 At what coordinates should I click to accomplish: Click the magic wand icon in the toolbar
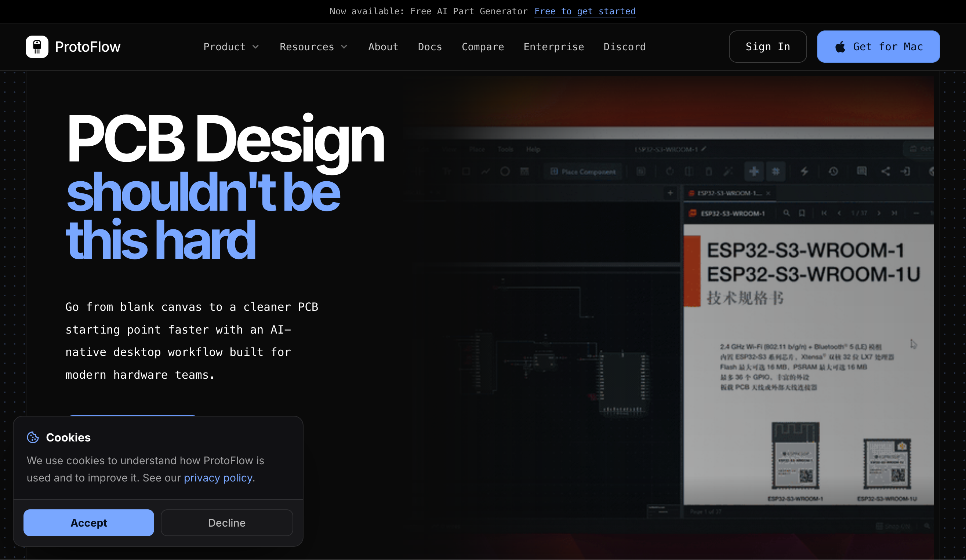728,171
